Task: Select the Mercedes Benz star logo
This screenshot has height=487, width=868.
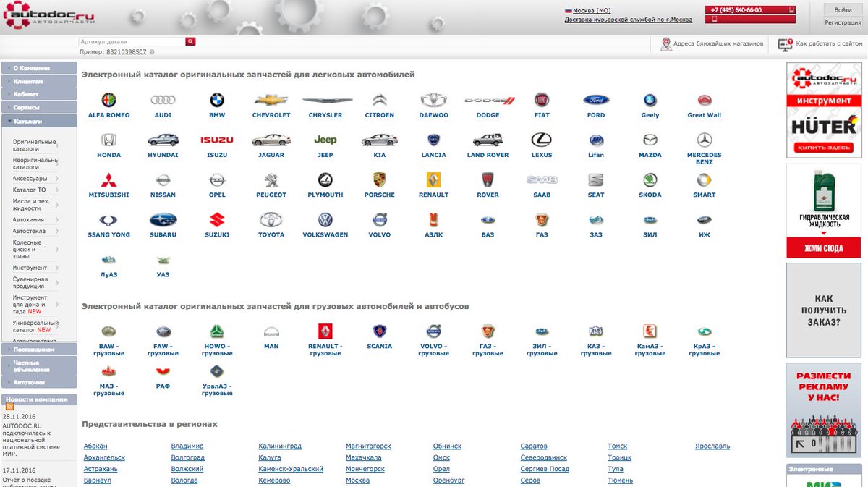Action: 705,140
